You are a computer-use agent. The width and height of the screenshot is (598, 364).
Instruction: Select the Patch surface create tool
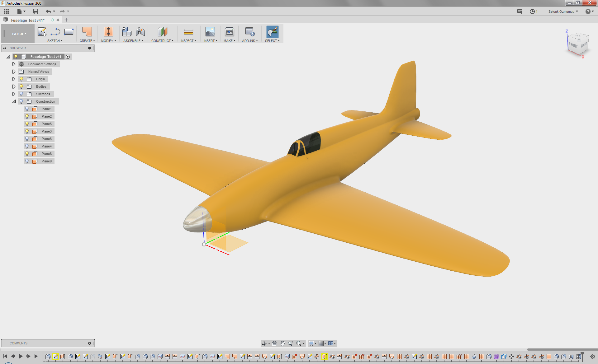point(87,32)
